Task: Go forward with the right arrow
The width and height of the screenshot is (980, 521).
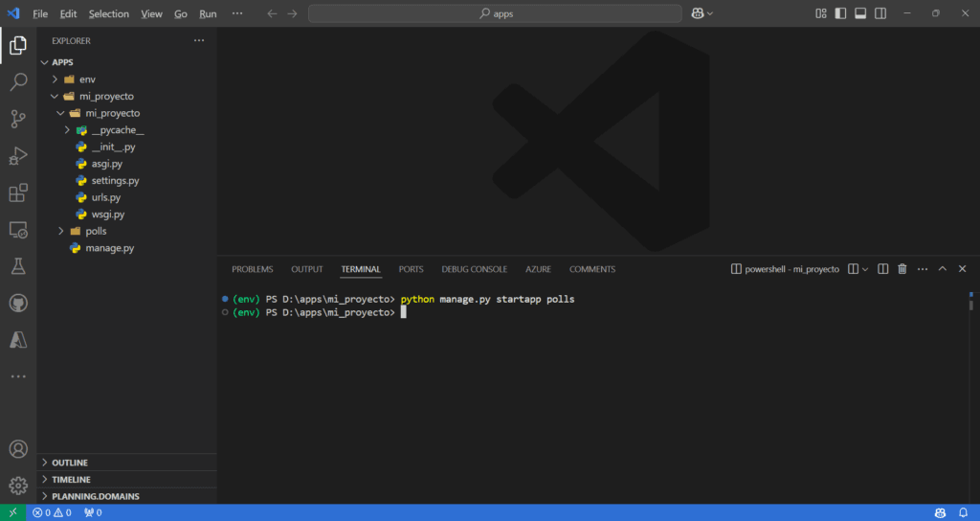Action: click(293, 13)
